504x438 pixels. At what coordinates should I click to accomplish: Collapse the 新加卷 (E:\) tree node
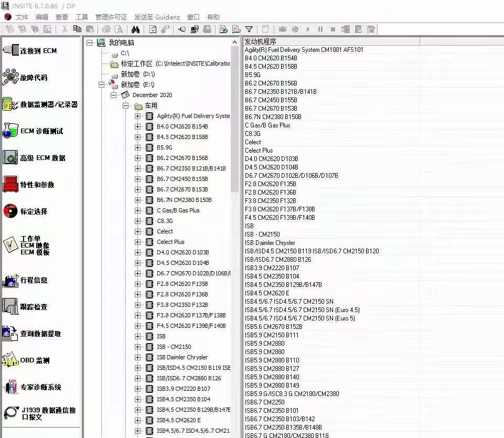click(102, 84)
